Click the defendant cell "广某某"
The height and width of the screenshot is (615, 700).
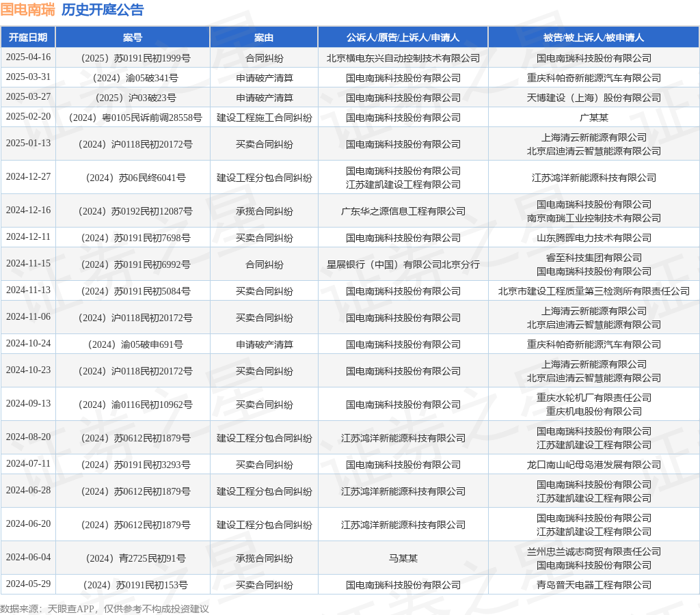pyautogui.click(x=594, y=118)
